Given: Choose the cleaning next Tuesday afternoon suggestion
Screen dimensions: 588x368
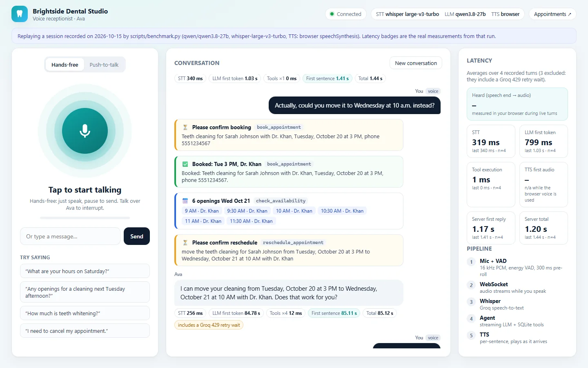Looking at the screenshot, I should click(x=85, y=292).
